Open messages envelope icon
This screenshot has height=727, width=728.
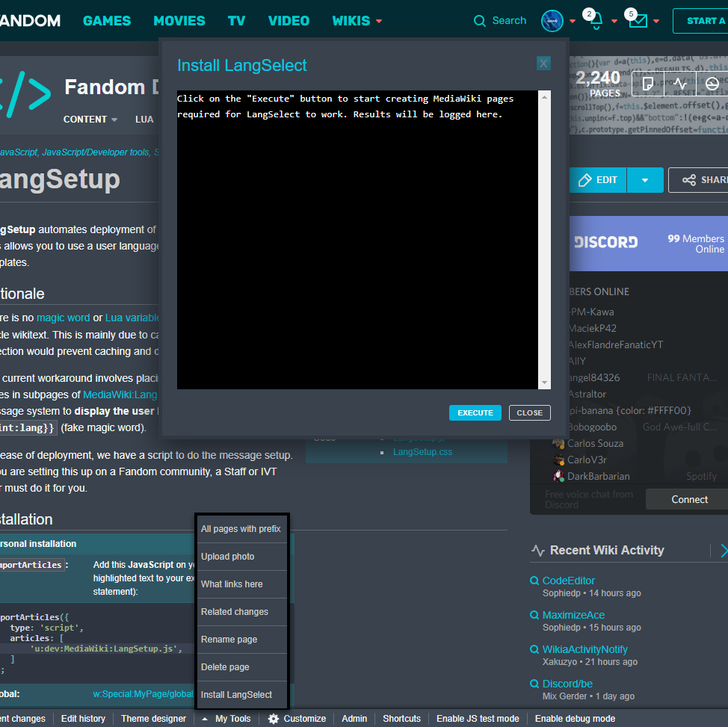(x=638, y=21)
